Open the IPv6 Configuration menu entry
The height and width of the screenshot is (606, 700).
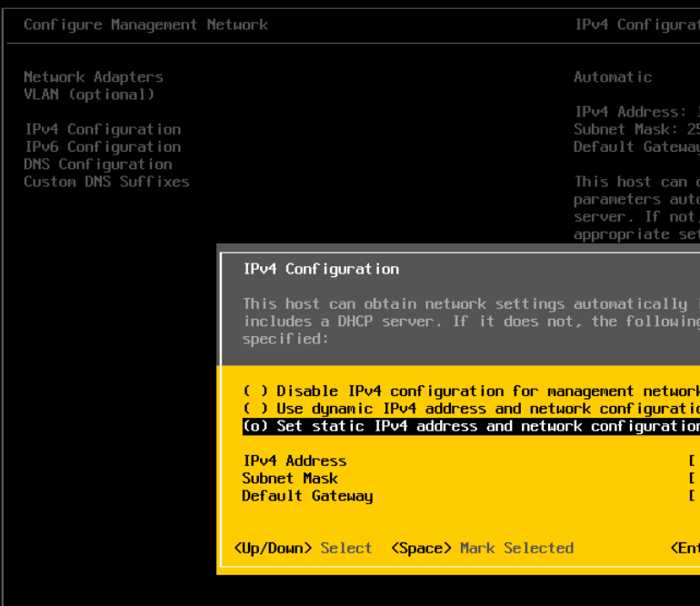pyautogui.click(x=102, y=146)
